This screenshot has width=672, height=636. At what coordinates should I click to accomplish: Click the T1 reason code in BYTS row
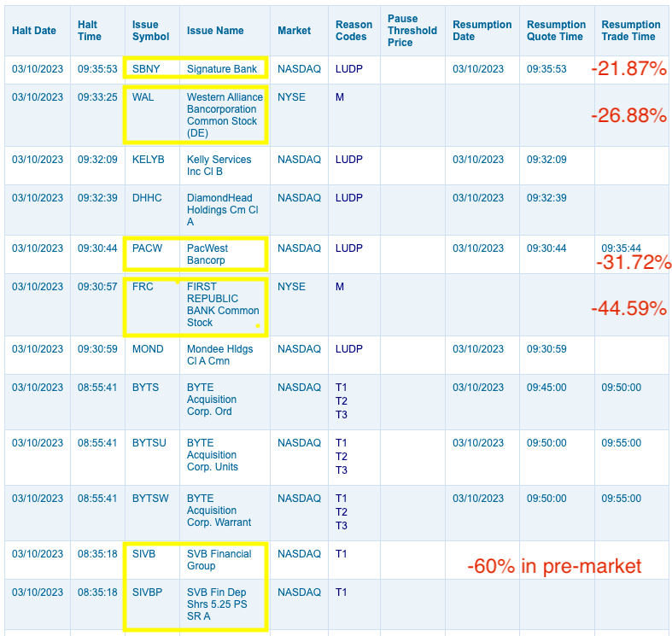point(342,388)
